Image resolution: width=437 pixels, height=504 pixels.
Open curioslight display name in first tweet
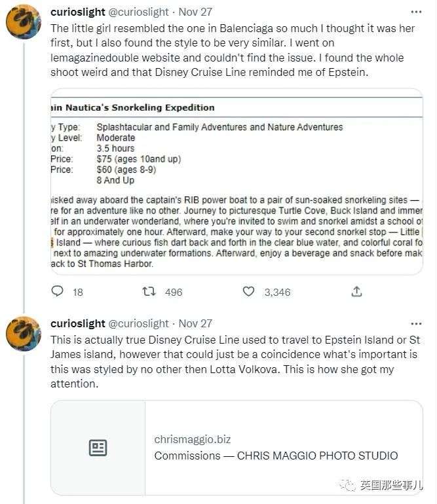pos(77,12)
